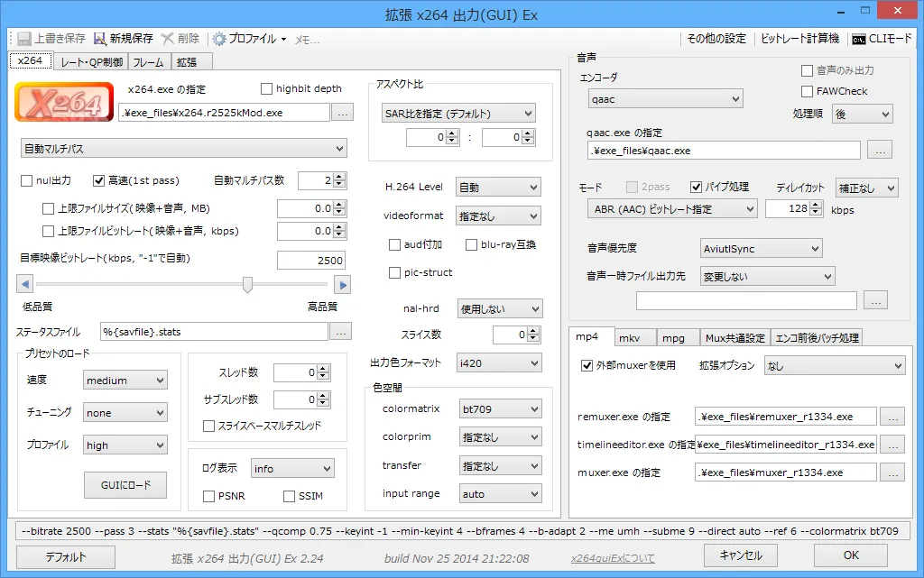Click the GUIにロード button
Viewport: 924px width, 578px height.
(x=125, y=484)
